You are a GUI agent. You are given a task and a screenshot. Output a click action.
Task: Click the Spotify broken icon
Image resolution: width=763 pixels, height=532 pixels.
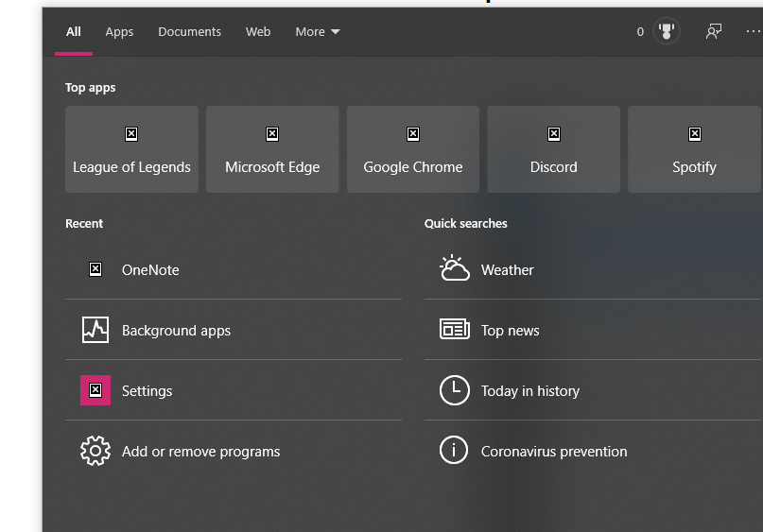pyautogui.click(x=695, y=134)
